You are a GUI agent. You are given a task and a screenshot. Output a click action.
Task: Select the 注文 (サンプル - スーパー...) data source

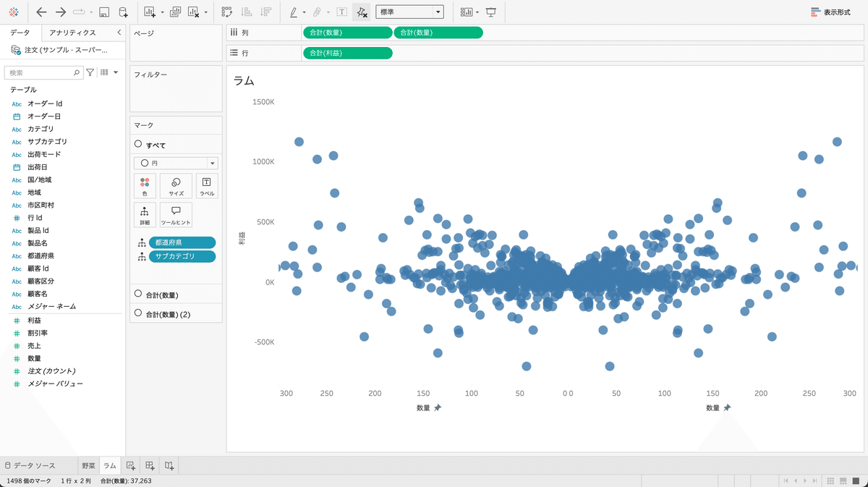click(x=61, y=50)
